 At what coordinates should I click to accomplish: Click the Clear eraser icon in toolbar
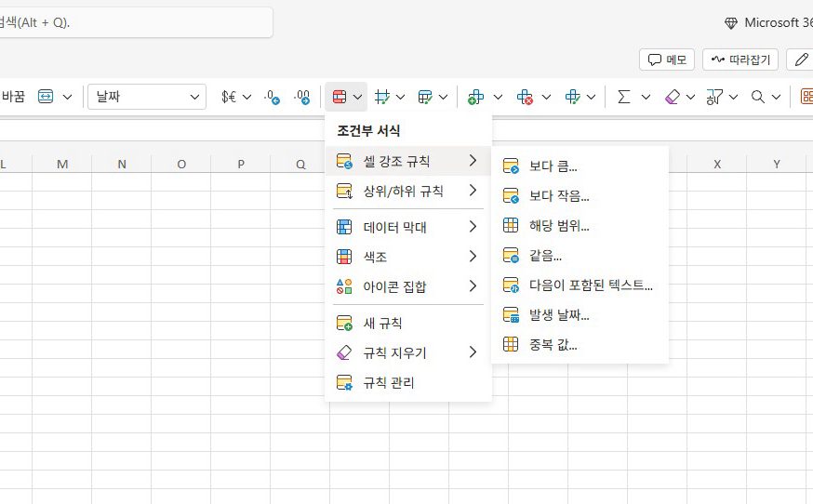coord(672,97)
